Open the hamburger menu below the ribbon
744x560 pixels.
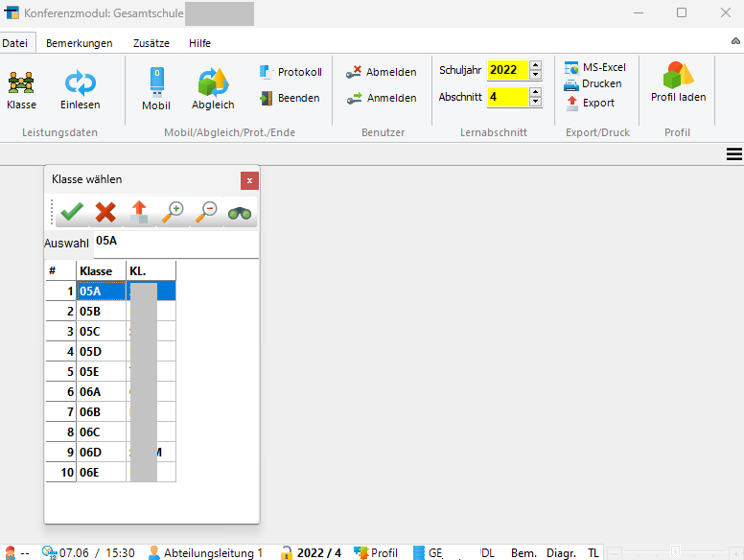pos(734,154)
